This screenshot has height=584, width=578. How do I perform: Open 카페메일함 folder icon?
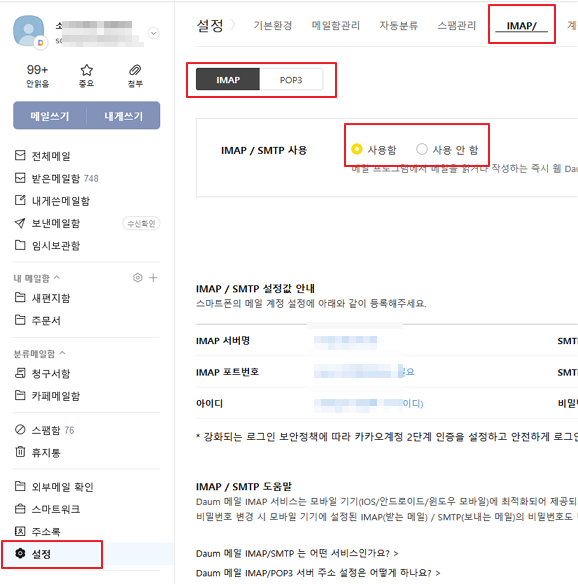[20, 396]
